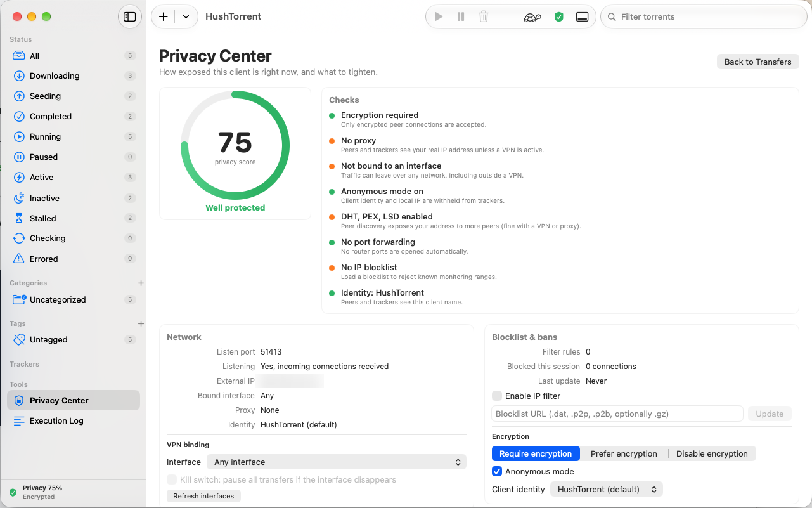
Task: Click the pause toolbar button
Action: point(461,16)
